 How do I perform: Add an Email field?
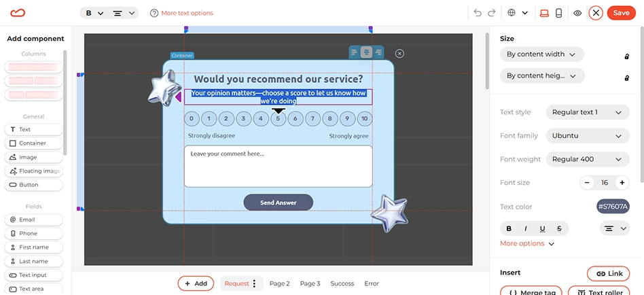34,220
